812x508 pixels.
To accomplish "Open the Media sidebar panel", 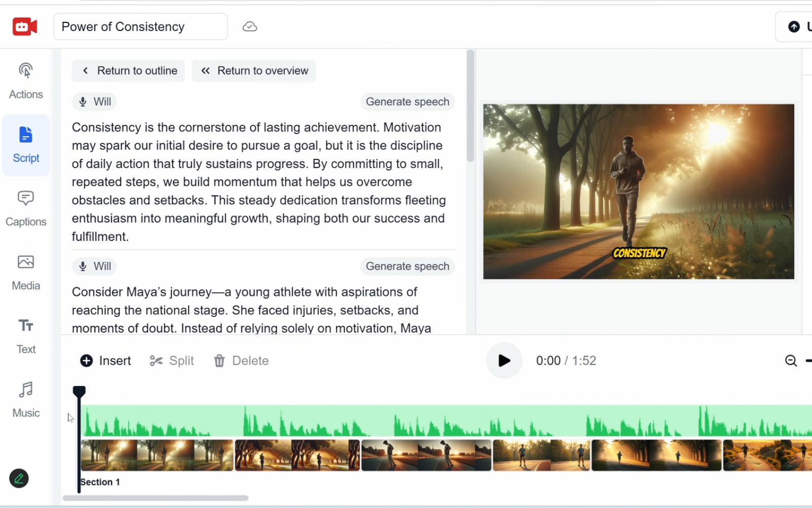I will point(26,273).
